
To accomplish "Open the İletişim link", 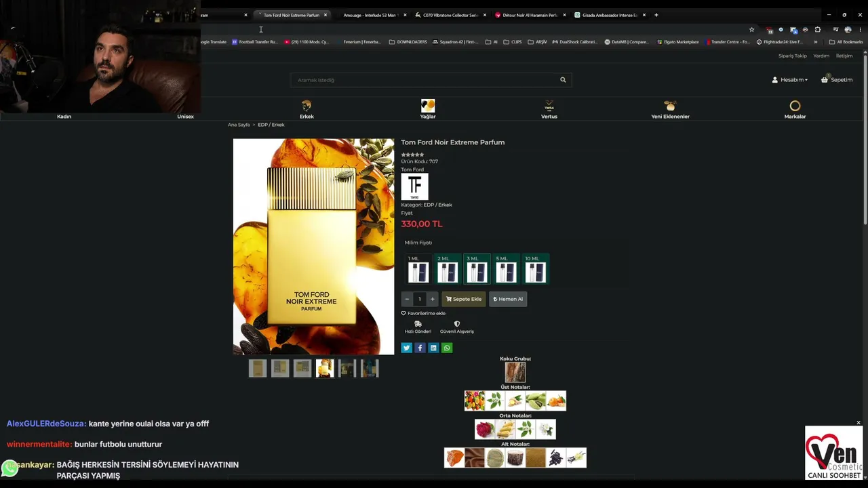I will [844, 56].
